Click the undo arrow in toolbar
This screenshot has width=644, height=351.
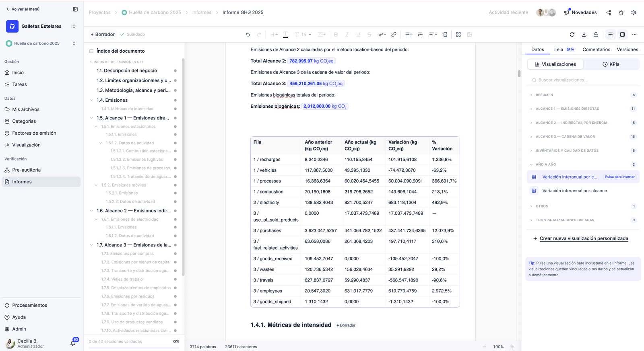[x=248, y=35]
